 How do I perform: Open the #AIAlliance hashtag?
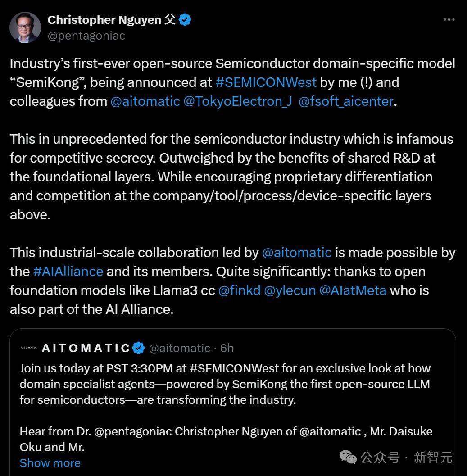point(68,272)
